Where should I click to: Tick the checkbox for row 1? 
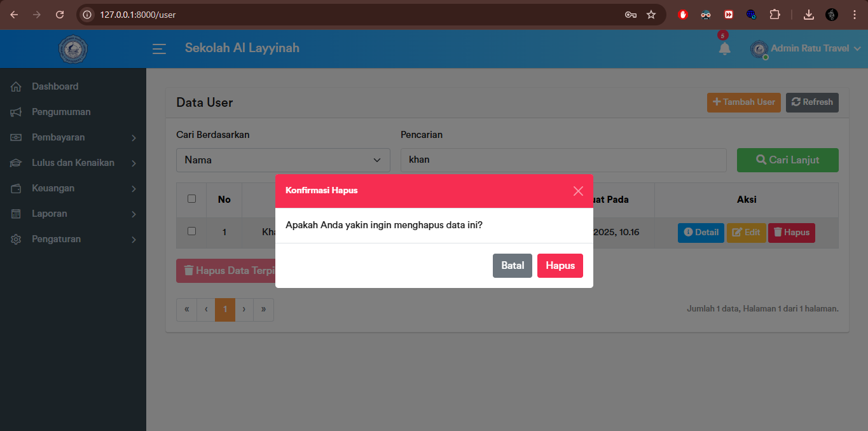[x=191, y=231]
